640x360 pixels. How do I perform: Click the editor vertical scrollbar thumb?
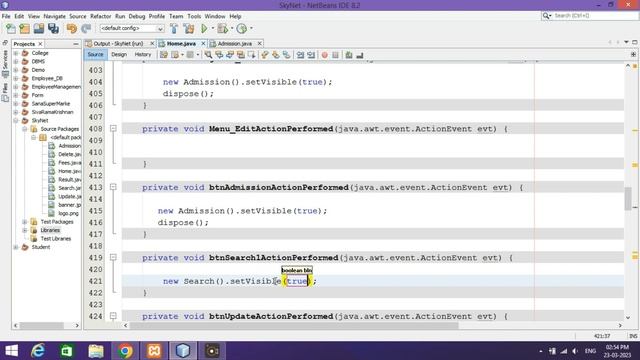click(x=628, y=199)
